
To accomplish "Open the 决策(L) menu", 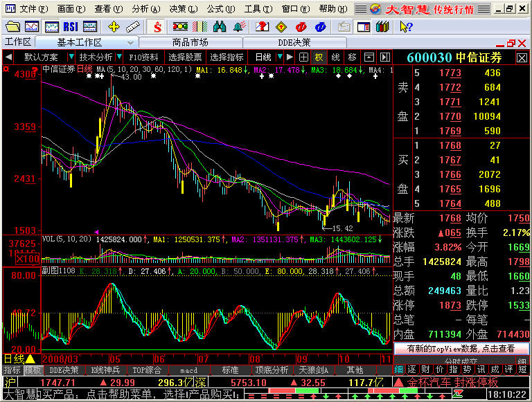I will tap(183, 9).
